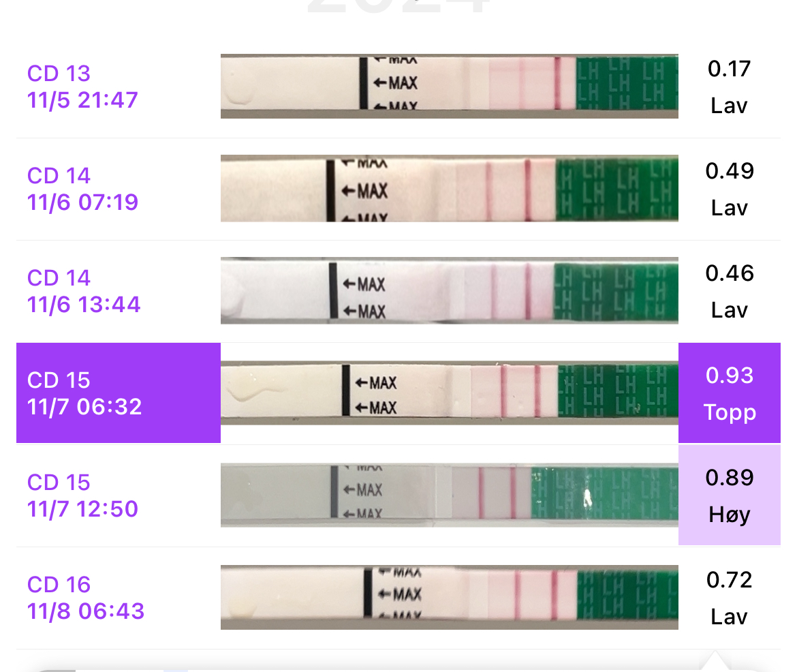797x672 pixels.
Task: Tap the 'Topp' peak label
Action: pyautogui.click(x=730, y=412)
